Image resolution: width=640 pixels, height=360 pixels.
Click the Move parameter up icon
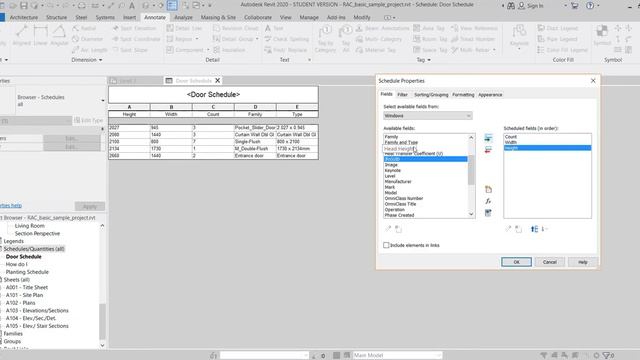click(x=534, y=229)
